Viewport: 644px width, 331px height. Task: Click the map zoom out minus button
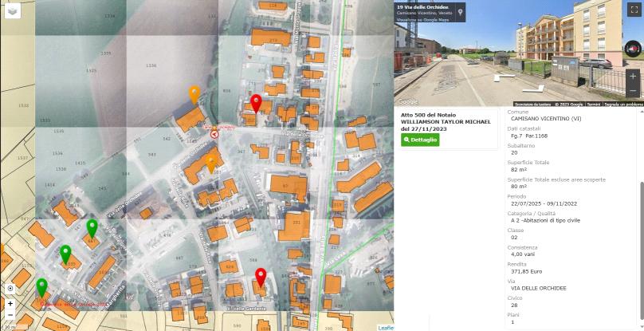[x=10, y=315]
